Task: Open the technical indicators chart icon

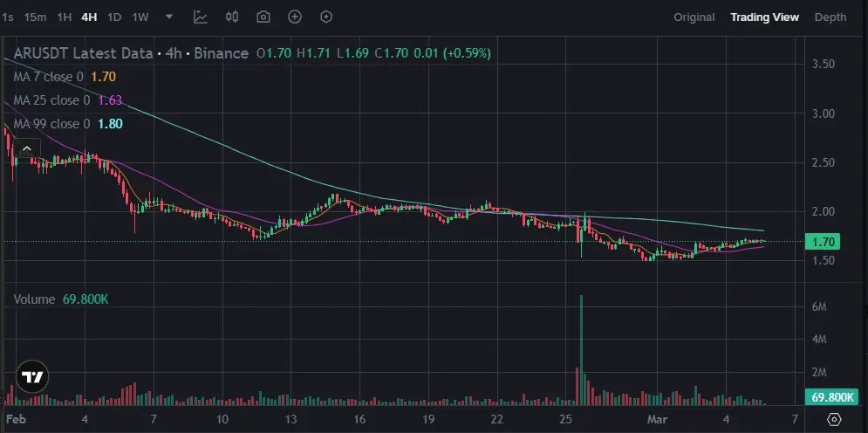Action: [x=201, y=17]
